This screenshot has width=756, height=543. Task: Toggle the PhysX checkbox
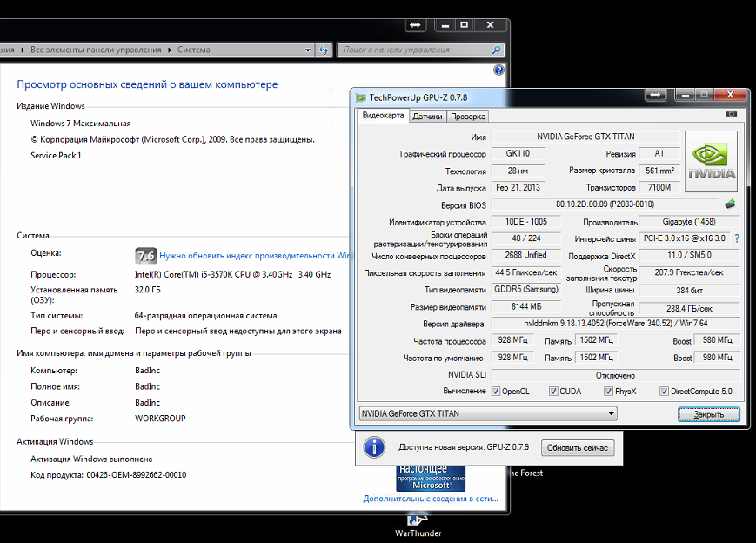point(608,391)
